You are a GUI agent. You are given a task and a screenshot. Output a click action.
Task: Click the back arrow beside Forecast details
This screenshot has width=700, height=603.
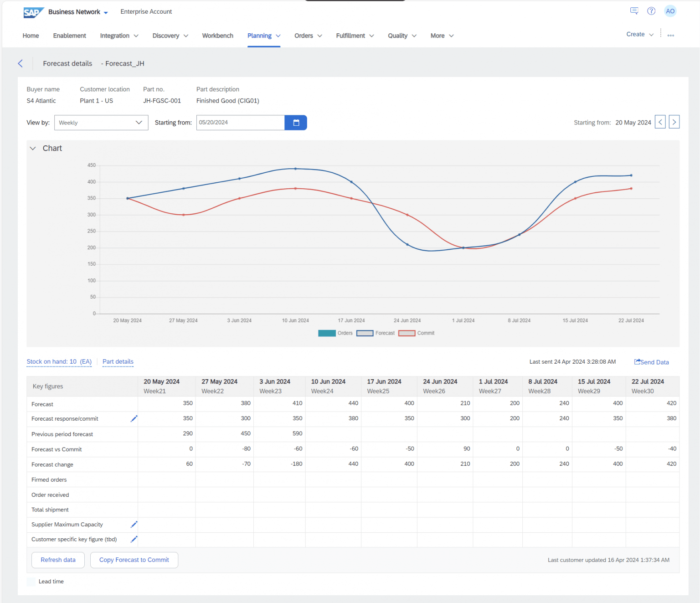20,63
